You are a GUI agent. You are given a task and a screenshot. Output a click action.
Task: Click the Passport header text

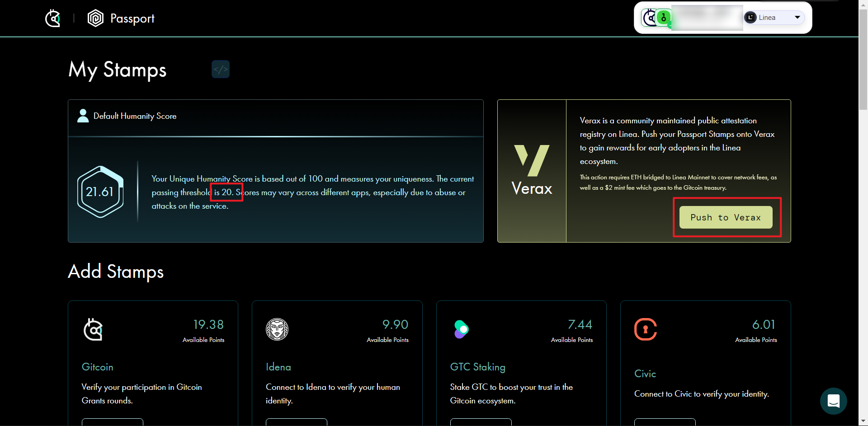[x=132, y=19]
